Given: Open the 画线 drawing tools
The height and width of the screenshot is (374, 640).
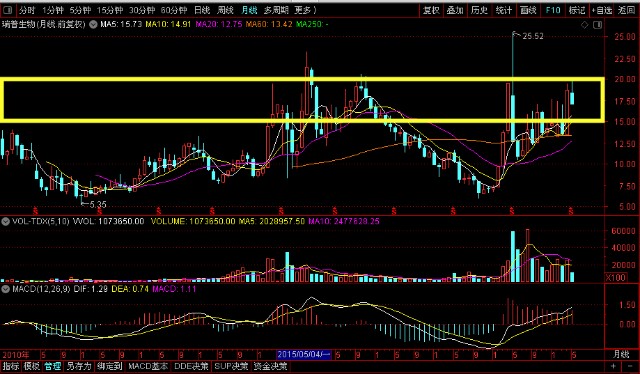Looking at the screenshot, I should [528, 10].
